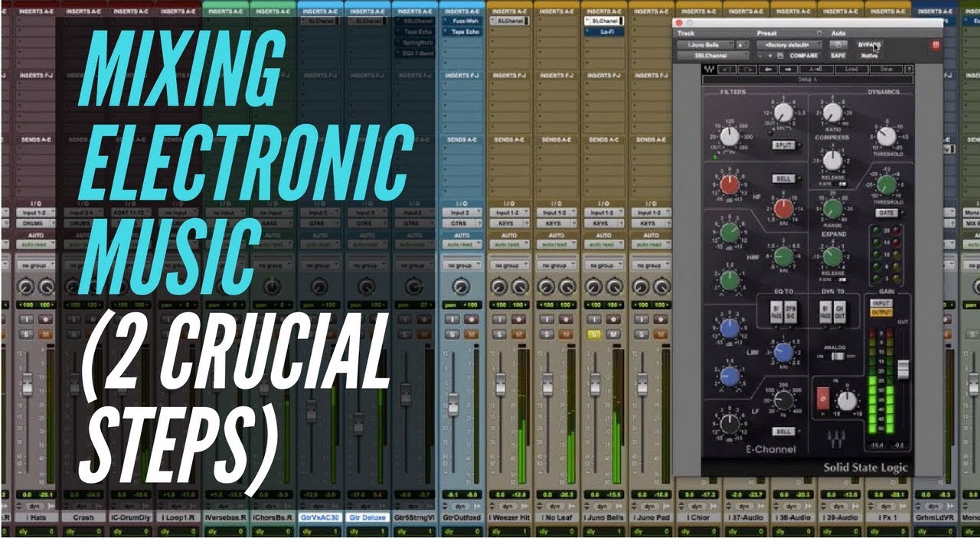This screenshot has height=551, width=980.
Task: Click the SAFE automation button
Action: click(838, 55)
